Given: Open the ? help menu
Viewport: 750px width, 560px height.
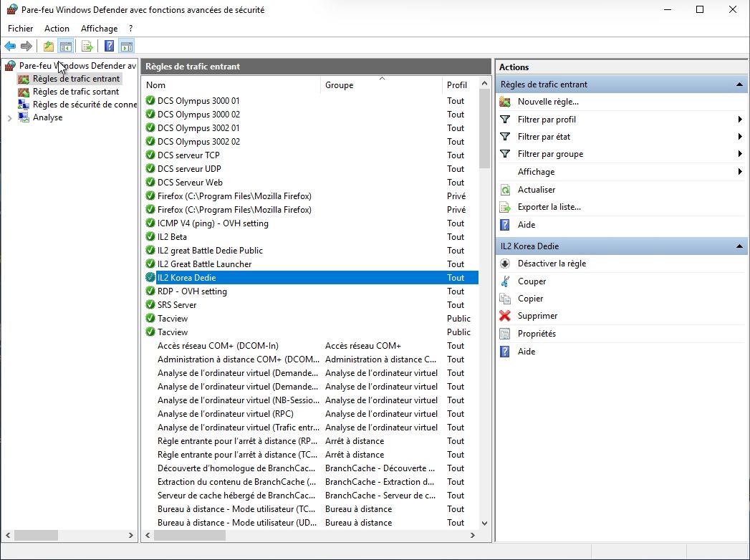Looking at the screenshot, I should tap(130, 29).
